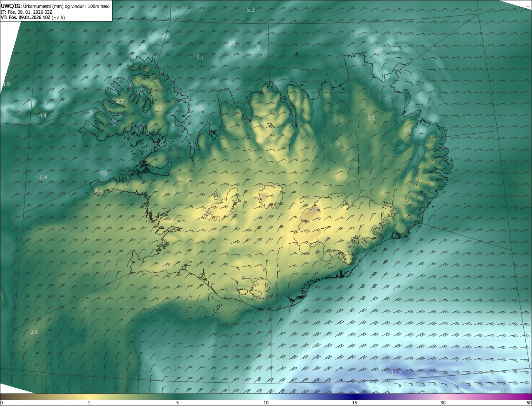
Task: Click the '15' tick label on the colour scale
Action: click(355, 403)
